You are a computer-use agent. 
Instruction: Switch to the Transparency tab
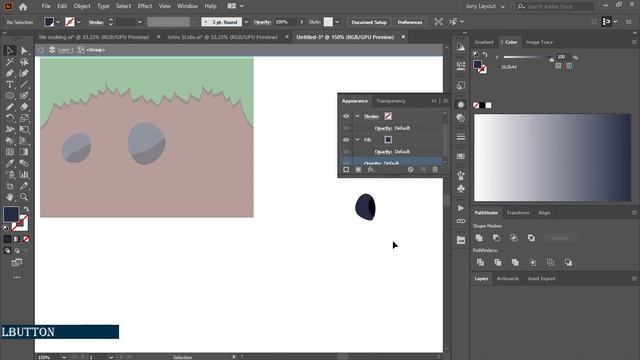click(391, 101)
